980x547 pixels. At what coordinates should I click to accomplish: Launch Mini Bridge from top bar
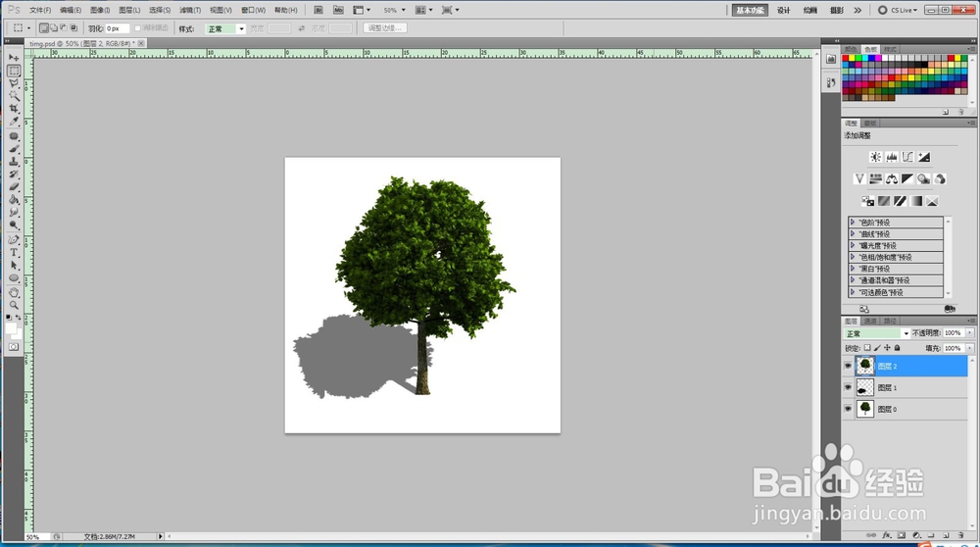tap(338, 10)
